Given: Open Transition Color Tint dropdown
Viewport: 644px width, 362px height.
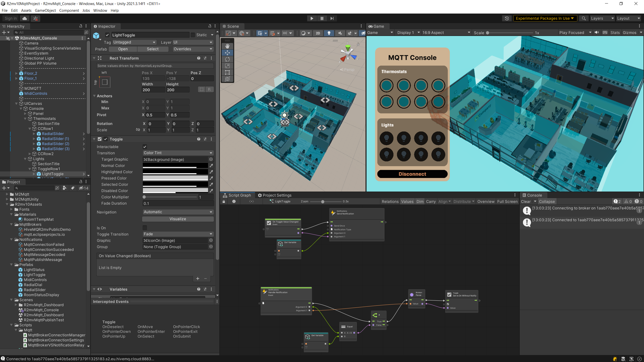Looking at the screenshot, I should click(178, 153).
